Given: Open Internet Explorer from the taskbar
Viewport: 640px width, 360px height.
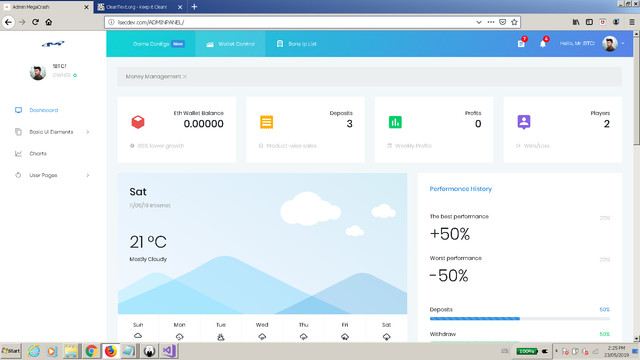Looking at the screenshot, I should point(33,351).
